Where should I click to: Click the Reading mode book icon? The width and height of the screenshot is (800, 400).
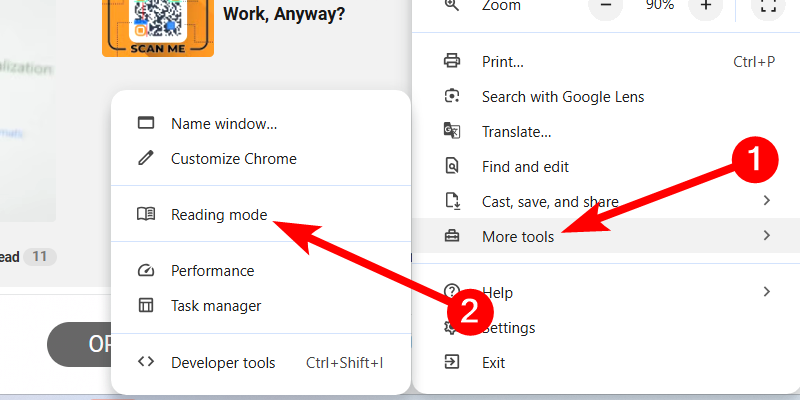pos(146,214)
